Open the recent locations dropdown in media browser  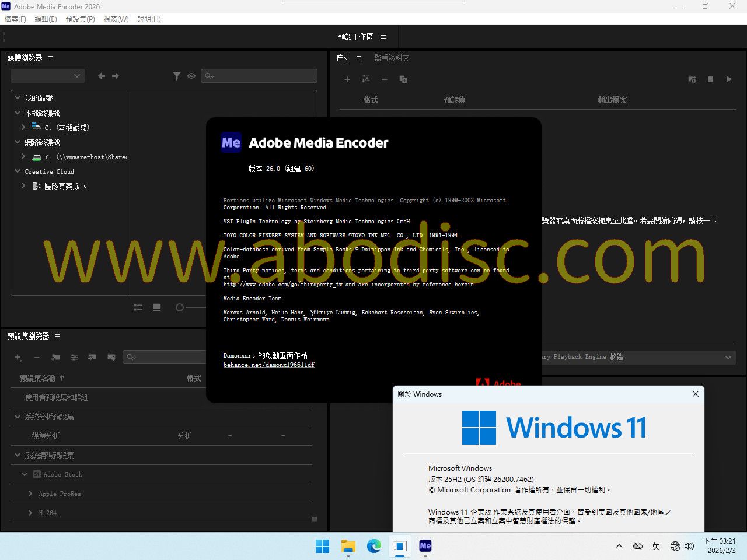coord(48,76)
